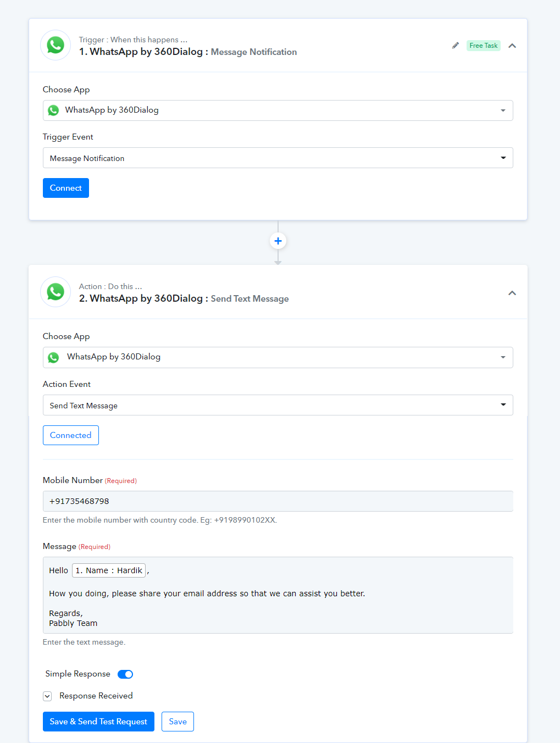Open trigger Choose App dropdown
The height and width of the screenshot is (743, 560).
pyautogui.click(x=278, y=110)
